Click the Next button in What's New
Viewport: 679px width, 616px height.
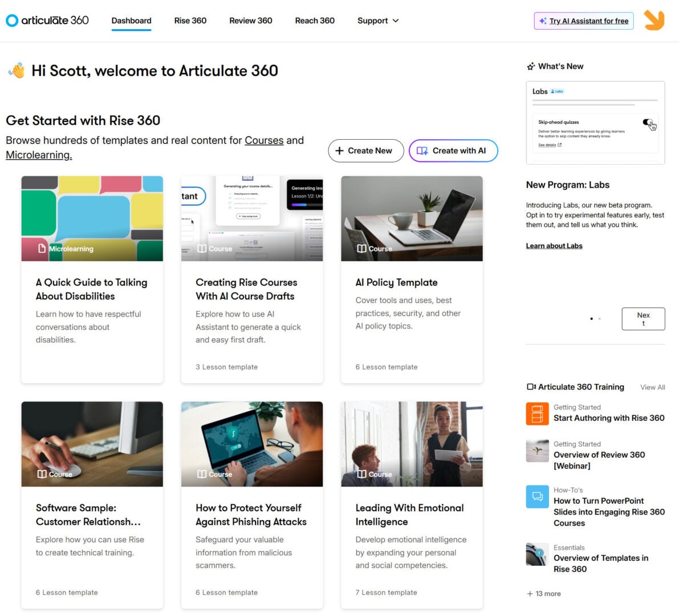tap(643, 319)
